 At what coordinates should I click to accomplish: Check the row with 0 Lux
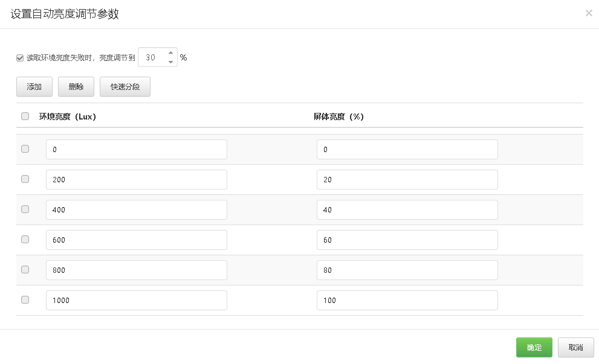coord(25,149)
